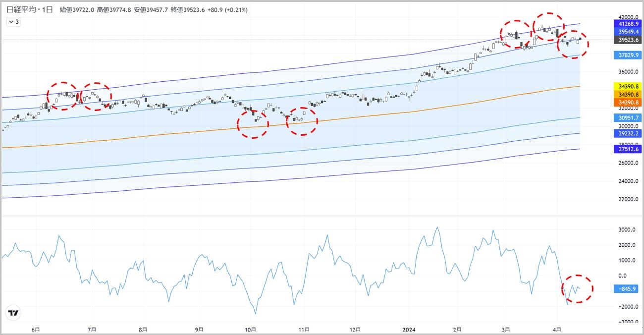Viewport: 644px width, 335px height.
Task: Select the 41268.9 upper band price label
Action: point(628,23)
